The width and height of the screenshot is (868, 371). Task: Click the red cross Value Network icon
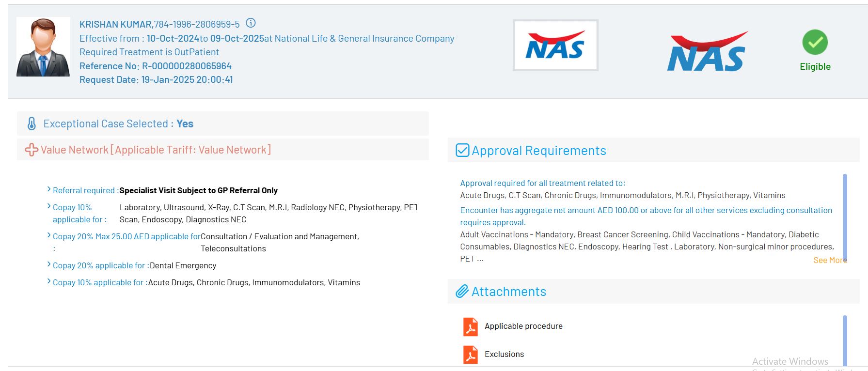point(32,150)
